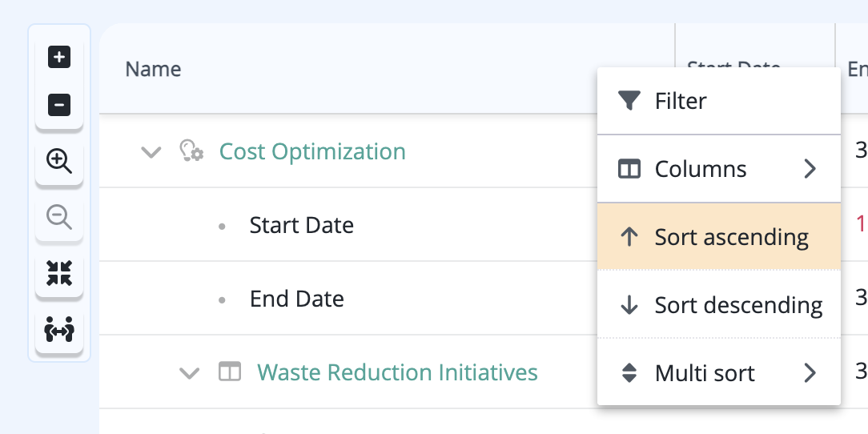Open the Multi sort submenu arrow
The image size is (868, 434).
coord(810,373)
